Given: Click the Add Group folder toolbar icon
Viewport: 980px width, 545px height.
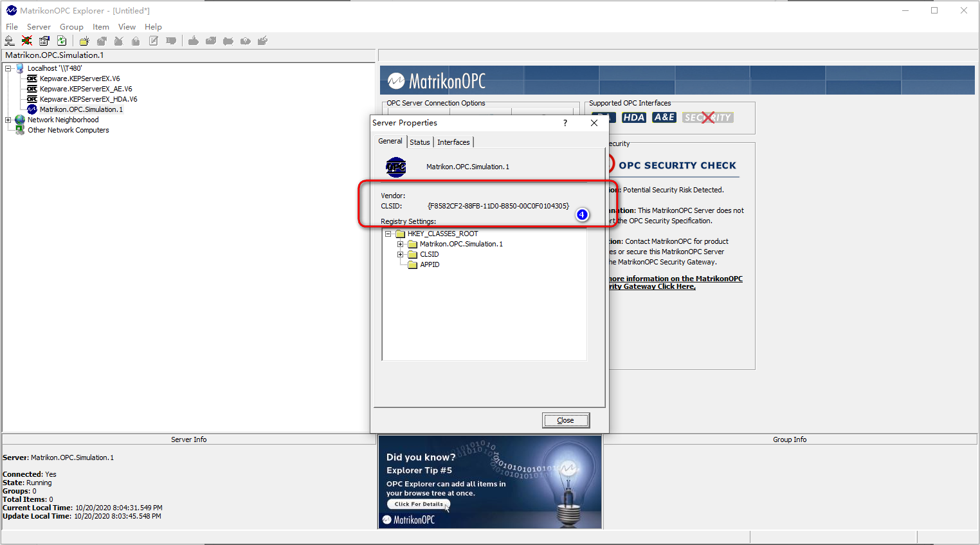Looking at the screenshot, I should click(x=84, y=41).
